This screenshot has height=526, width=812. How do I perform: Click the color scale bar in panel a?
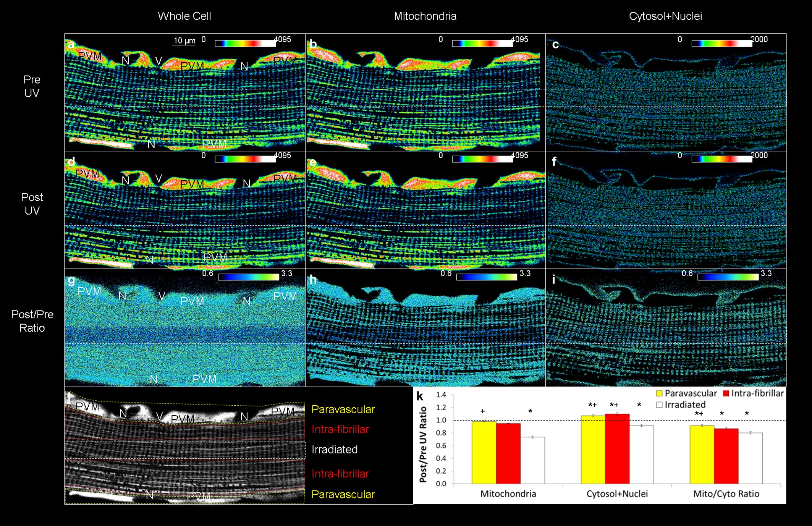245,44
